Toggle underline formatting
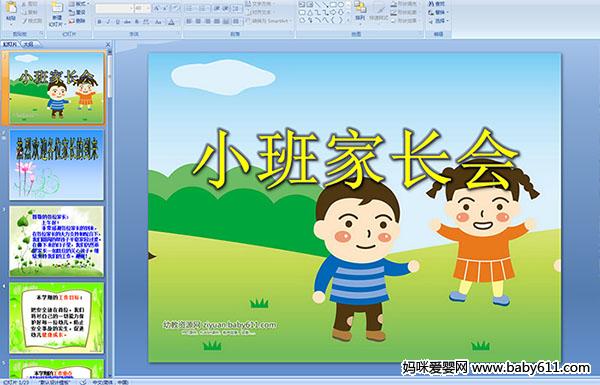This screenshot has height=385, width=600. (x=117, y=22)
